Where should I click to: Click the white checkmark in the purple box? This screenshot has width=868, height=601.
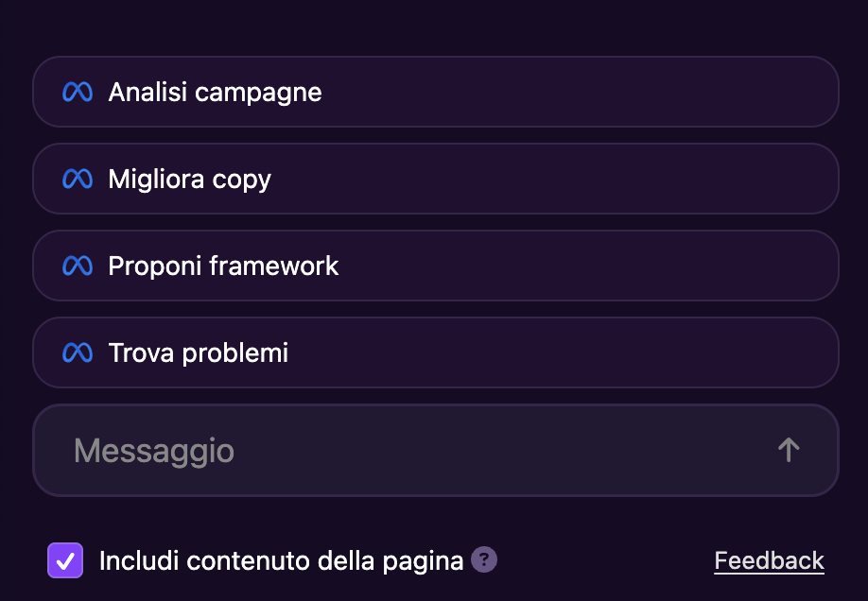click(65, 560)
